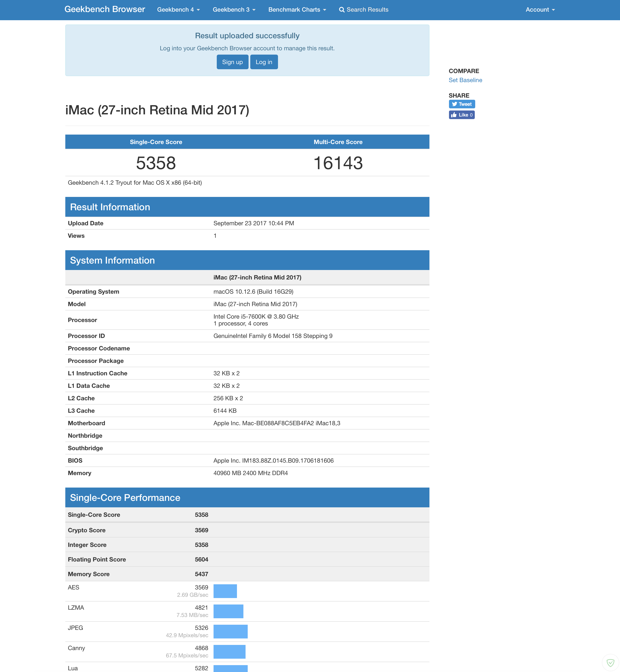Click the GenuineIntel Family 6 Processor ID value

(x=273, y=336)
